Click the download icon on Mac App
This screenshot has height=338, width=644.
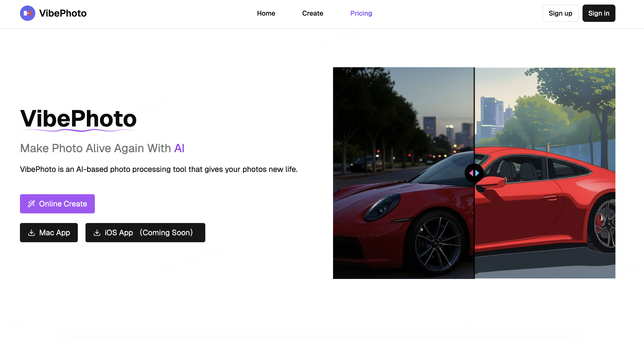[31, 233]
